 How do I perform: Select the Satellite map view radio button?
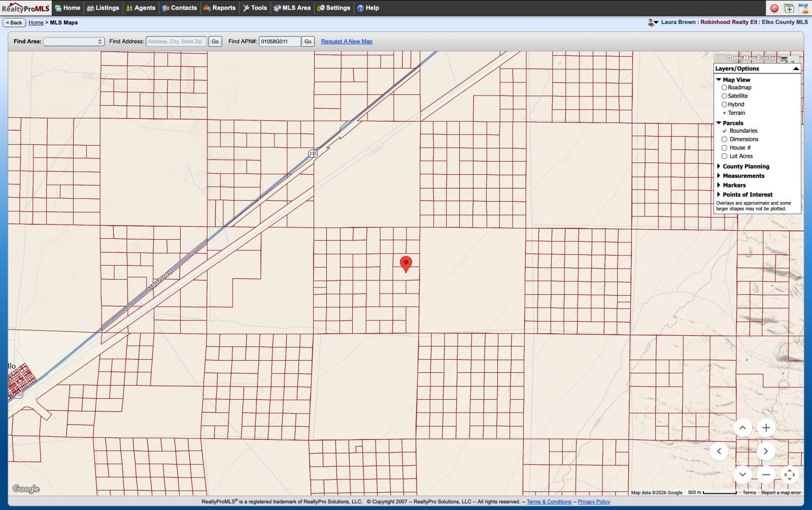point(724,95)
